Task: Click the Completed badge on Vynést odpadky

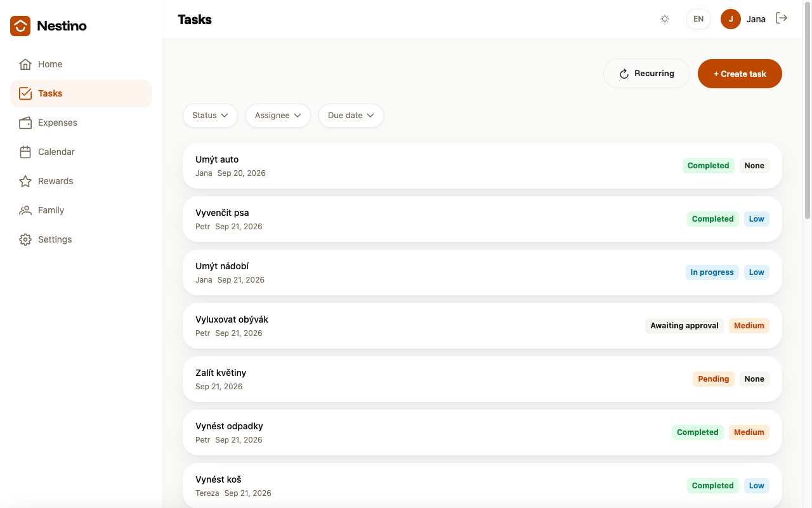Action: (x=698, y=432)
